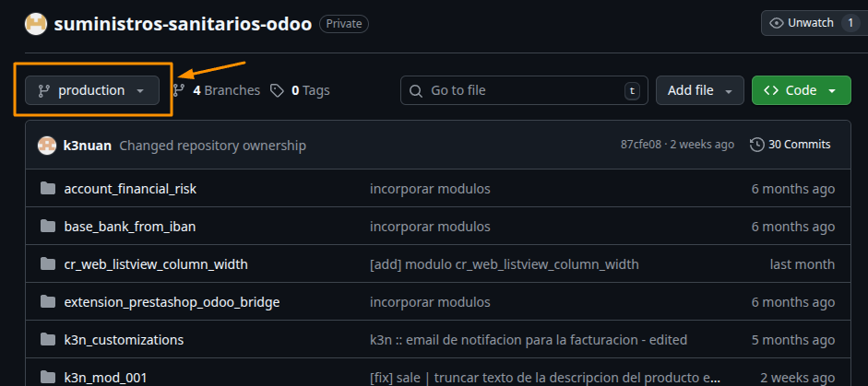Click the k3n_mod_001 folder icon
Viewport: 868px width, 386px height.
tap(48, 376)
